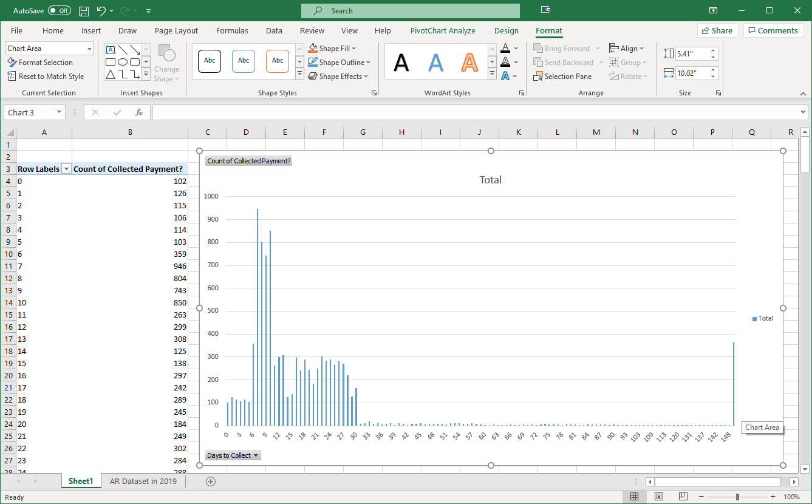Open Shape Fill dropdown
Screen dimensions: 812x504
pyautogui.click(x=332, y=49)
